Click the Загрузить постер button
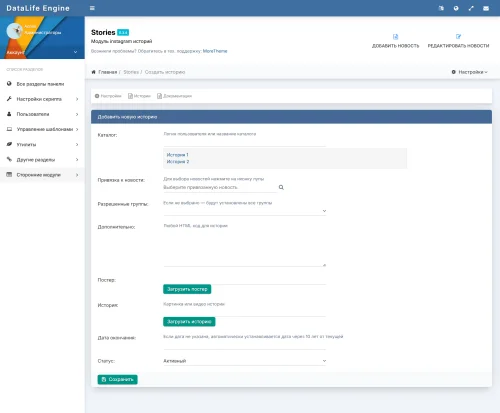 [x=187, y=289]
